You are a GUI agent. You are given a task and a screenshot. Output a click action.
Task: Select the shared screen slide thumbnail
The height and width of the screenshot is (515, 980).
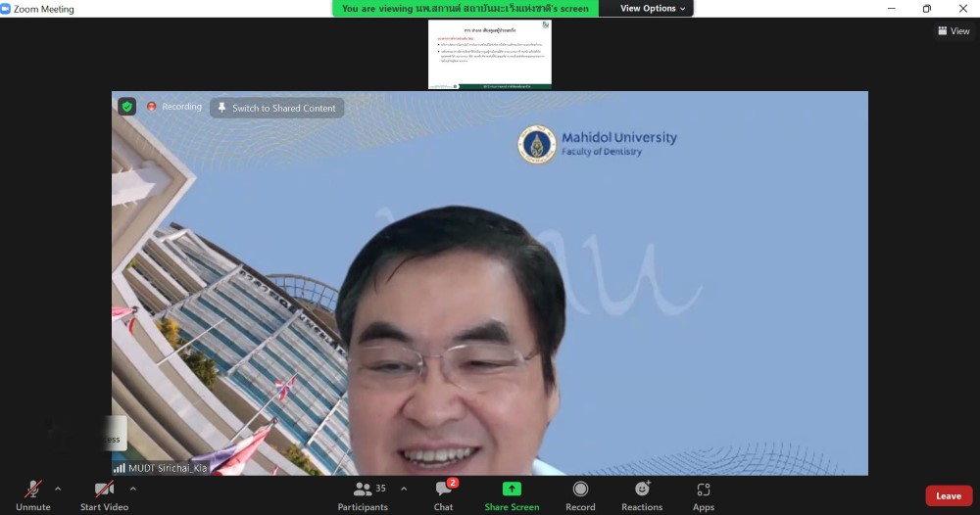click(490, 55)
